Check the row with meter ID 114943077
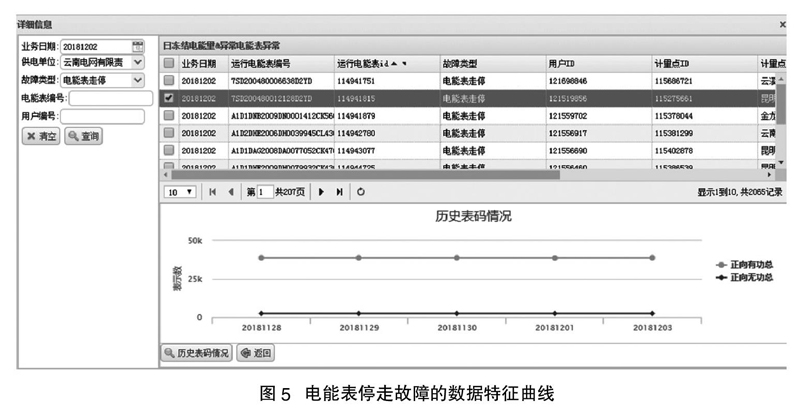The width and height of the screenshot is (800, 416). coord(169,150)
